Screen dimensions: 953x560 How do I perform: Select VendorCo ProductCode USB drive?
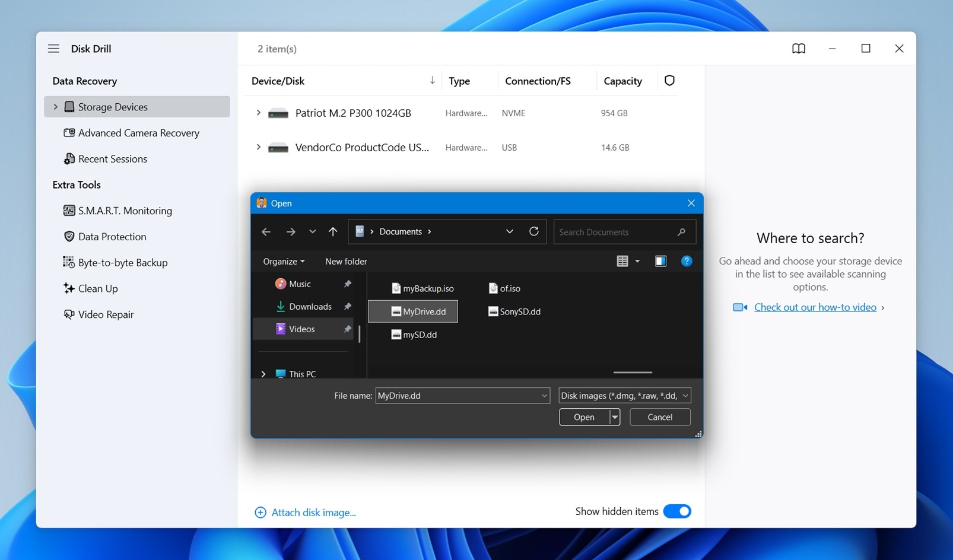click(362, 147)
